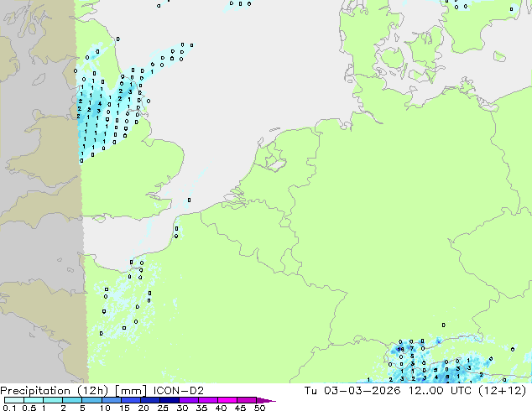Click the 20–25 mm legend color swatch
Image resolution: width=532 pixels, height=411 pixels.
pyautogui.click(x=149, y=400)
